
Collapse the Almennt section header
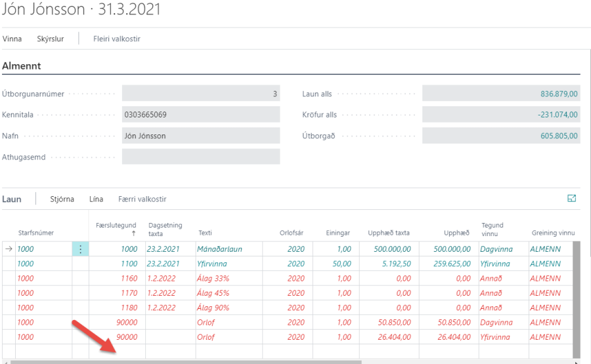pyautogui.click(x=22, y=66)
